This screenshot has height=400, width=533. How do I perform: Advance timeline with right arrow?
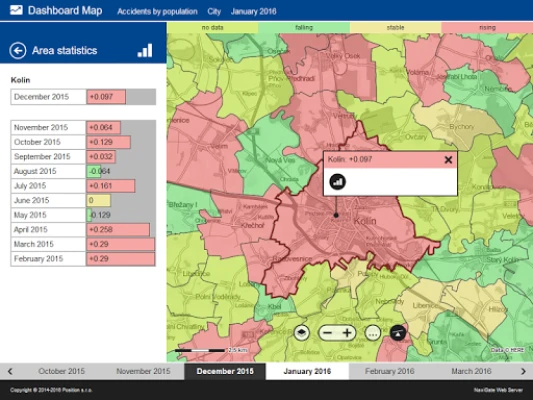(x=523, y=371)
